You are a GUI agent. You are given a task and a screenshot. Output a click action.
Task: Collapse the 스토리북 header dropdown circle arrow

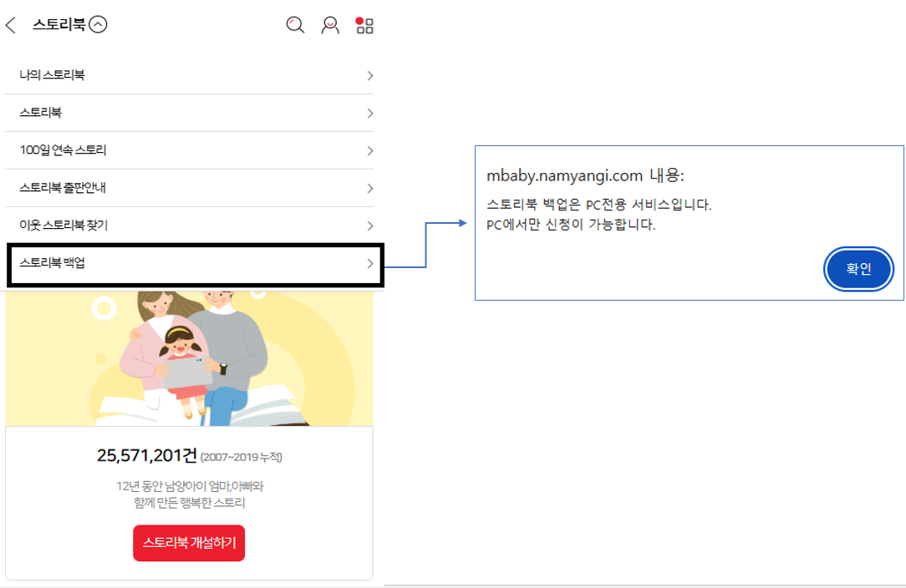(x=98, y=25)
